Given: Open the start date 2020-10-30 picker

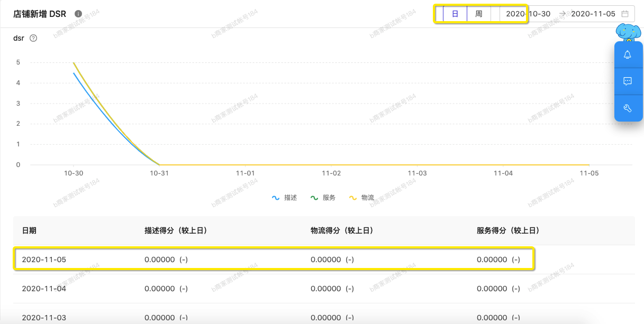Looking at the screenshot, I should pyautogui.click(x=528, y=14).
